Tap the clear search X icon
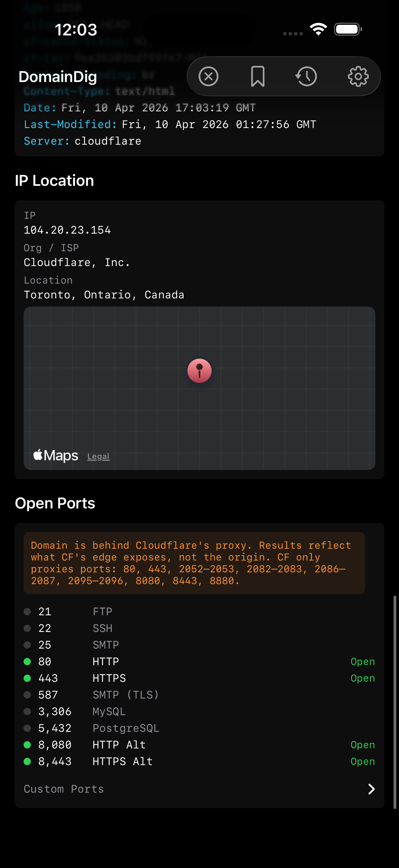The height and width of the screenshot is (868, 399). tap(209, 77)
